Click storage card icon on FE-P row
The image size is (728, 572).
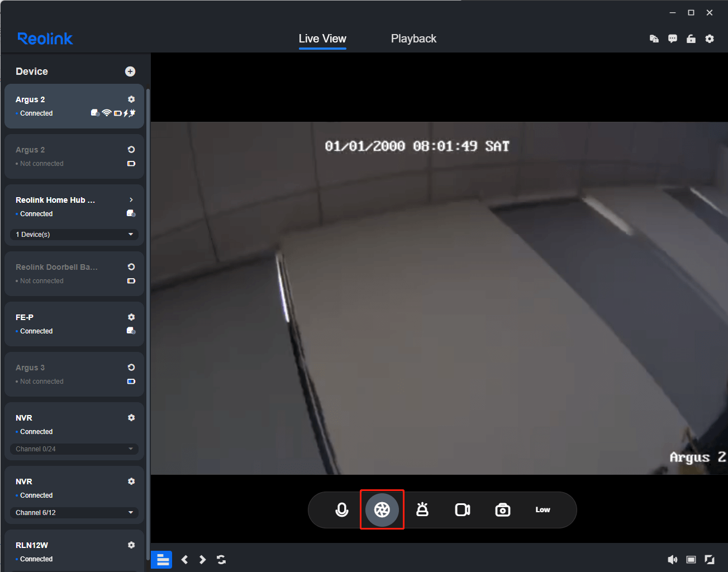pos(131,331)
